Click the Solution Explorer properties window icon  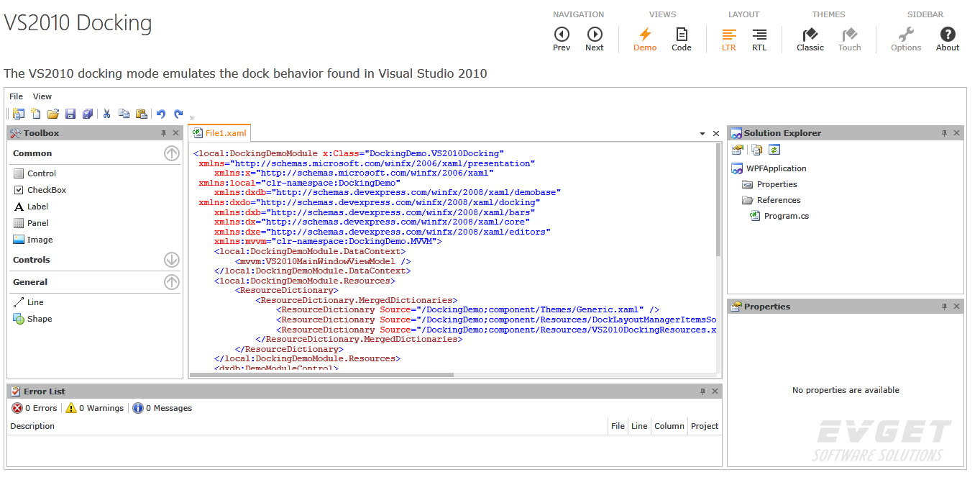pos(738,150)
